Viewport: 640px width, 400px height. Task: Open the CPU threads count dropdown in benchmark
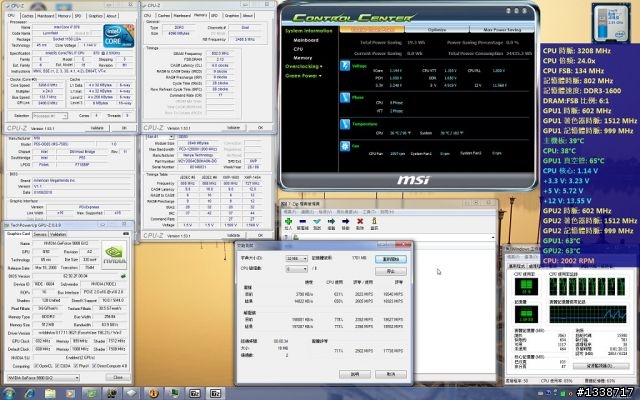tap(296, 269)
